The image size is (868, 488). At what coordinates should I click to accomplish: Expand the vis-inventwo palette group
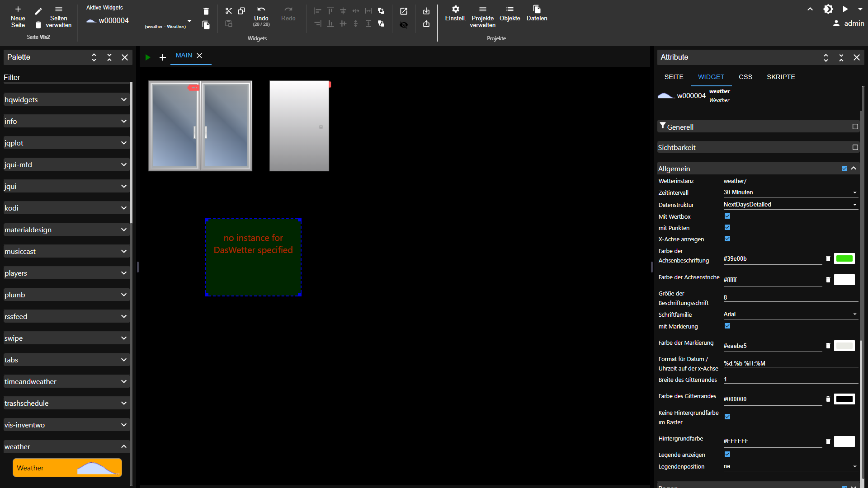click(x=66, y=425)
